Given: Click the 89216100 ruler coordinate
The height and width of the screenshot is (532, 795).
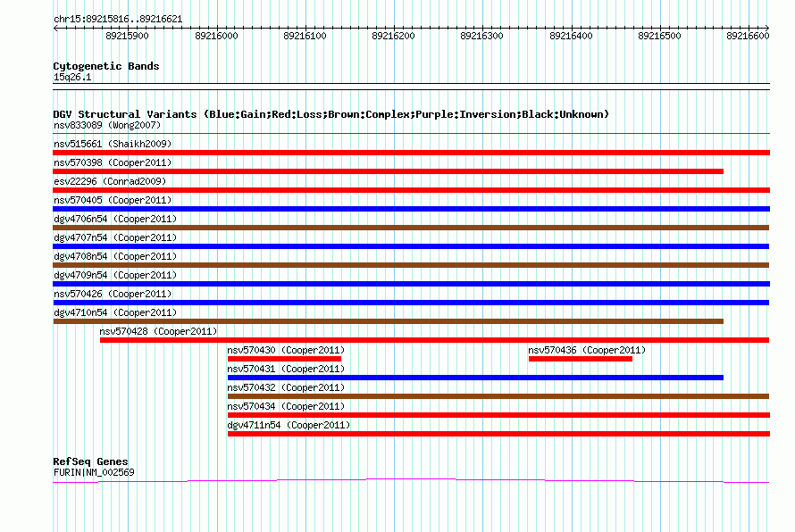Looking at the screenshot, I should pyautogui.click(x=305, y=36).
